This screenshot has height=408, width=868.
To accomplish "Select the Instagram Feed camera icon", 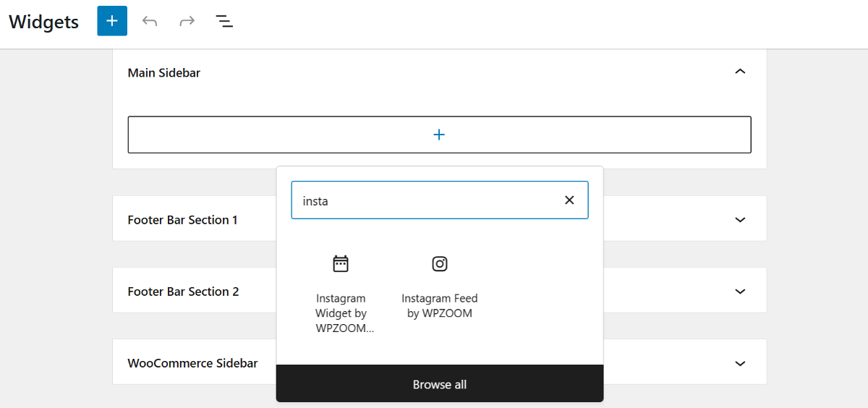I will (x=440, y=264).
